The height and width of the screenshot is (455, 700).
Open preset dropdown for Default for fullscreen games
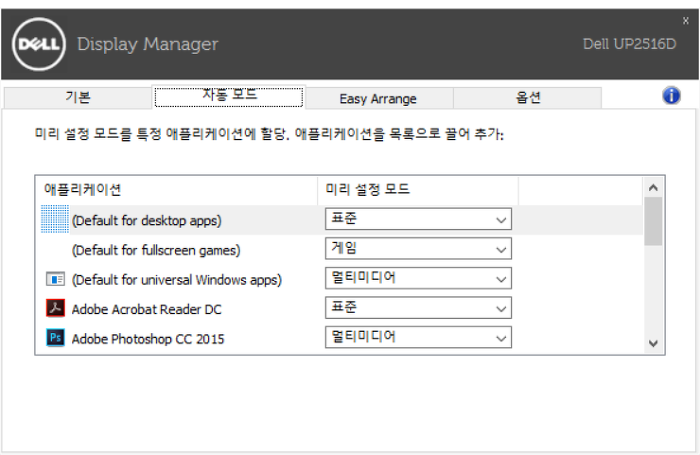click(418, 249)
